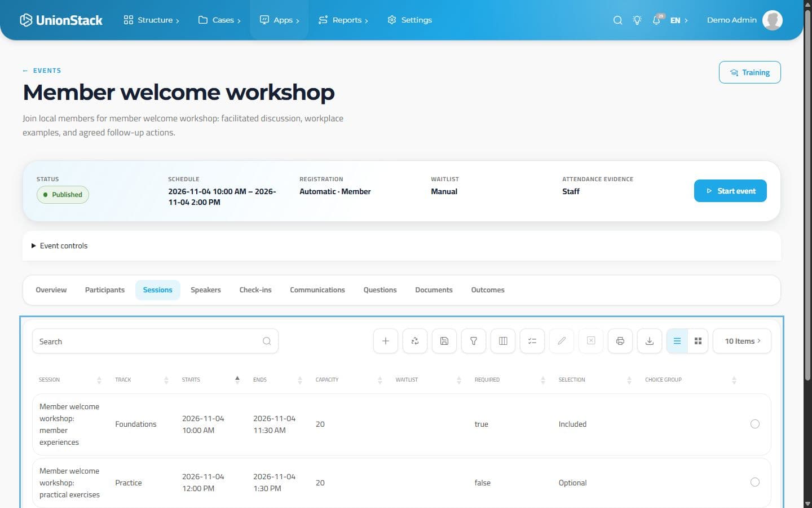812x508 pixels.
Task: Click the checklist multi-select icon
Action: (x=532, y=341)
